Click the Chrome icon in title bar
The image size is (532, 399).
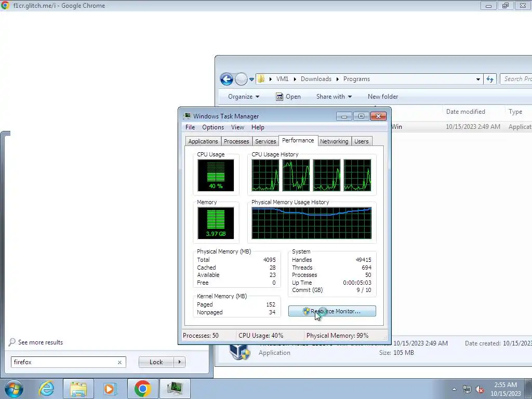click(5, 5)
